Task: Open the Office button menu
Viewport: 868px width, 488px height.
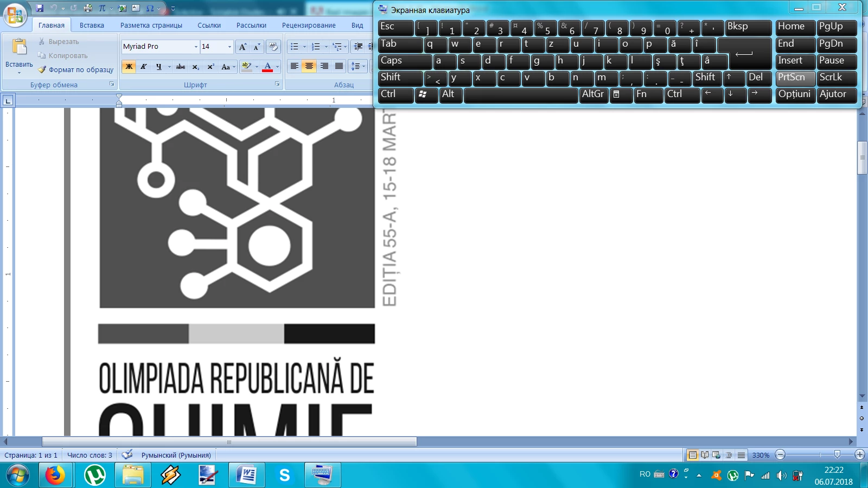Action: [15, 15]
